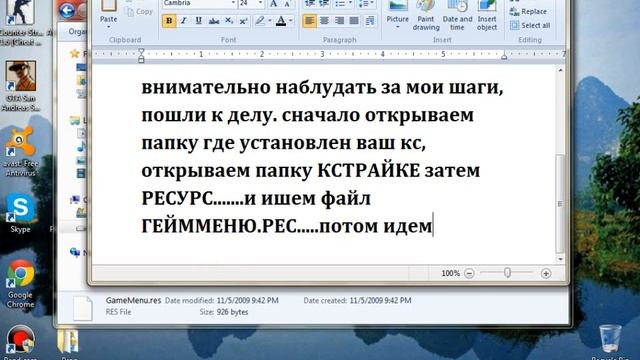Click the 100% zoom level text
This screenshot has width=640, height=360.
point(451,273)
